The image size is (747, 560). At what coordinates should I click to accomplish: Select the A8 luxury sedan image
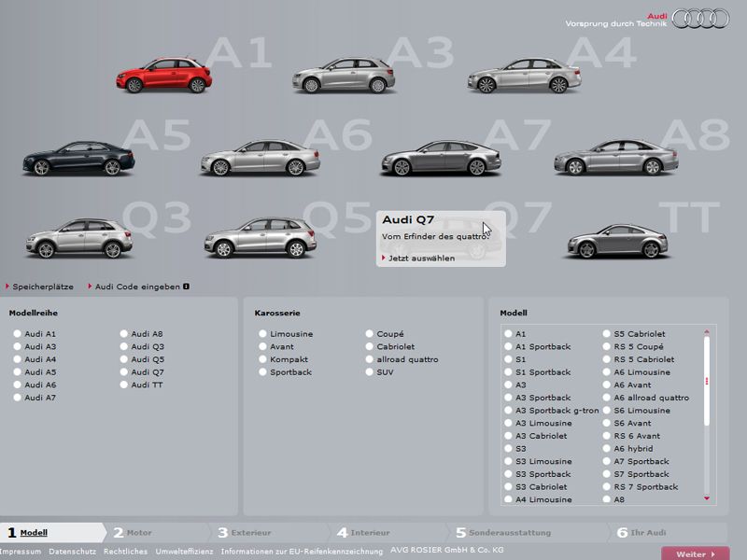[x=616, y=157]
